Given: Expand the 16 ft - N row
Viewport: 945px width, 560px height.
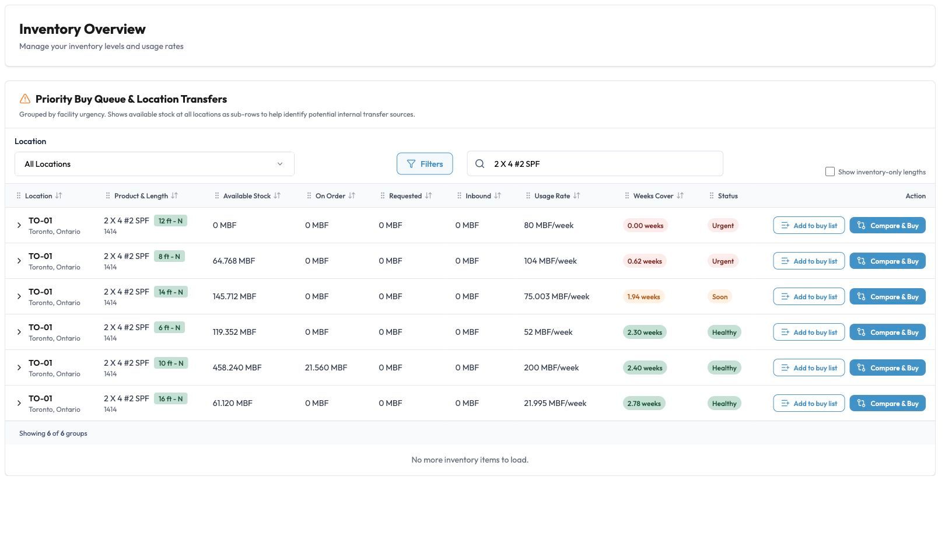Looking at the screenshot, I should (x=19, y=403).
